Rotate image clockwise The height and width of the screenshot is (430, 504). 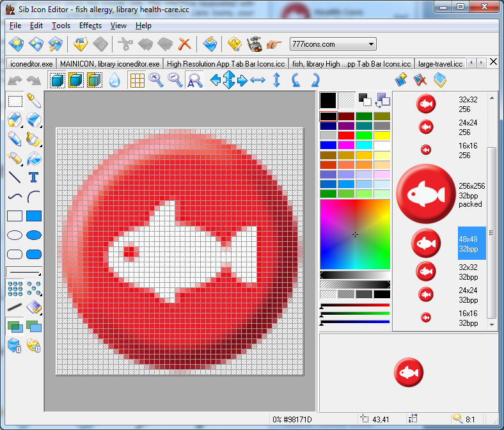(315, 80)
